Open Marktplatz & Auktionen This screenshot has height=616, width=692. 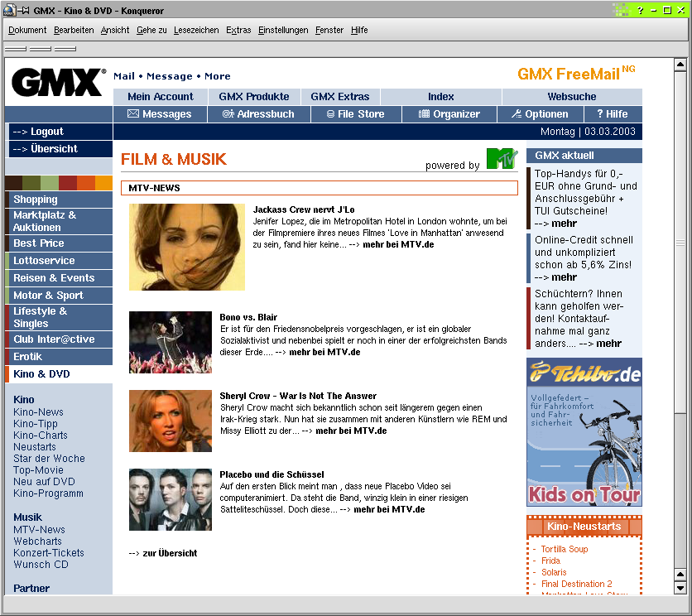pos(59,221)
